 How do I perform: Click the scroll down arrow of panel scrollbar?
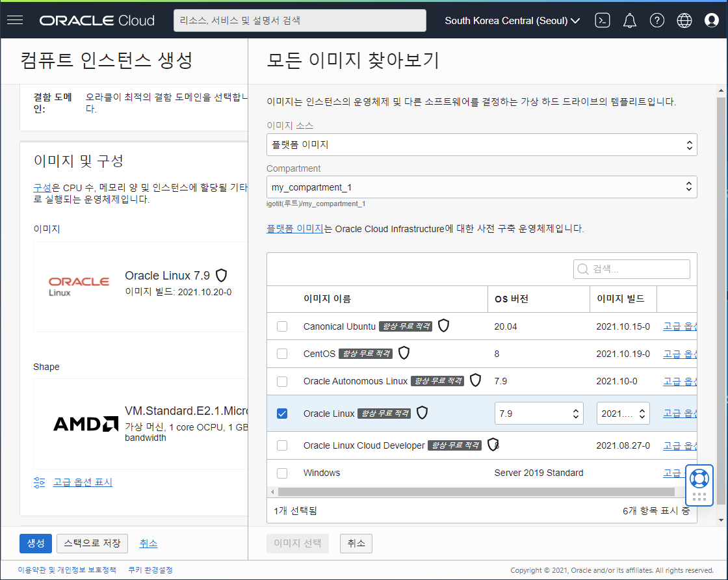pos(721,520)
